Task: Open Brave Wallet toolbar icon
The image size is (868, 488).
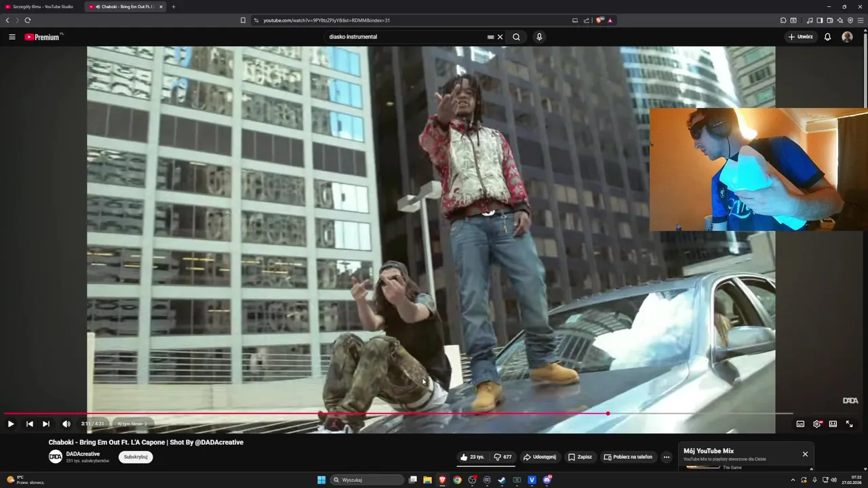Action: (830, 20)
